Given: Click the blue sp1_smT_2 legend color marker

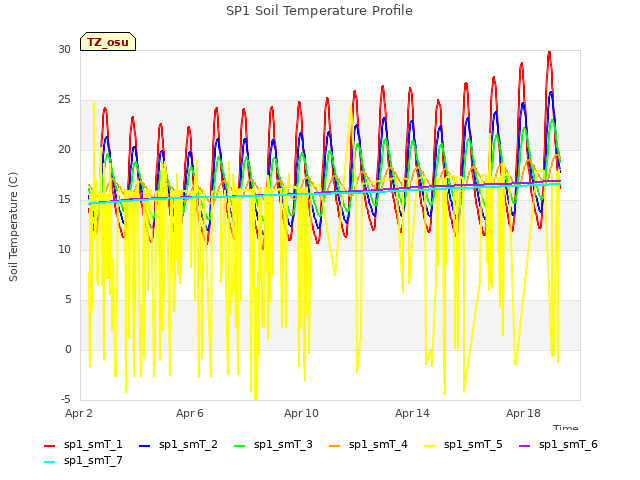Looking at the screenshot, I should 144,446.
